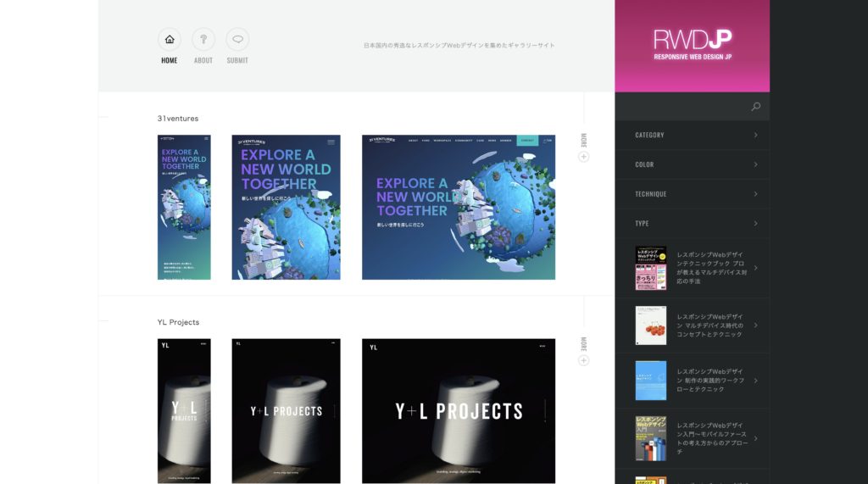The height and width of the screenshot is (484, 868).
Task: Click the plus icon for 31ventures
Action: point(583,157)
